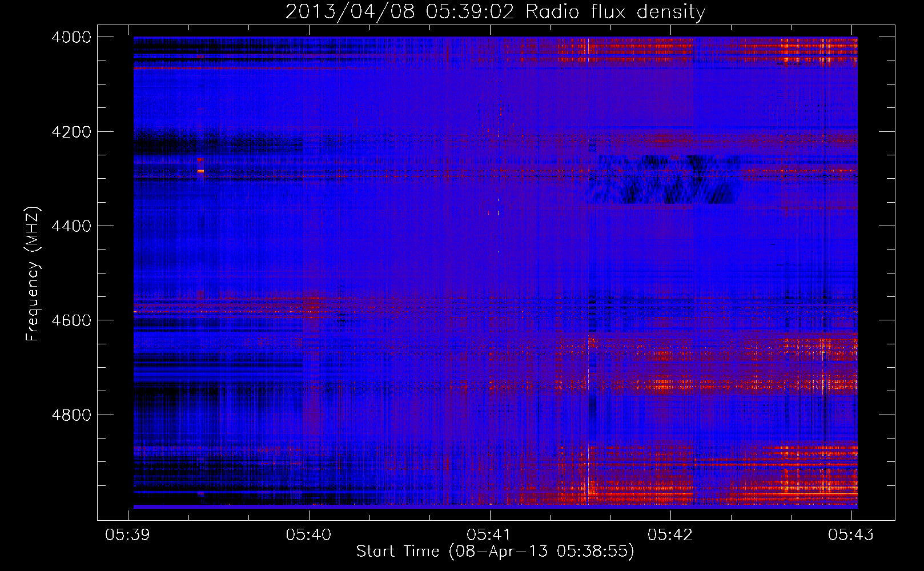Click the 4800 frequency axis label
Viewport: 924px width, 571px height.
[x=71, y=415]
